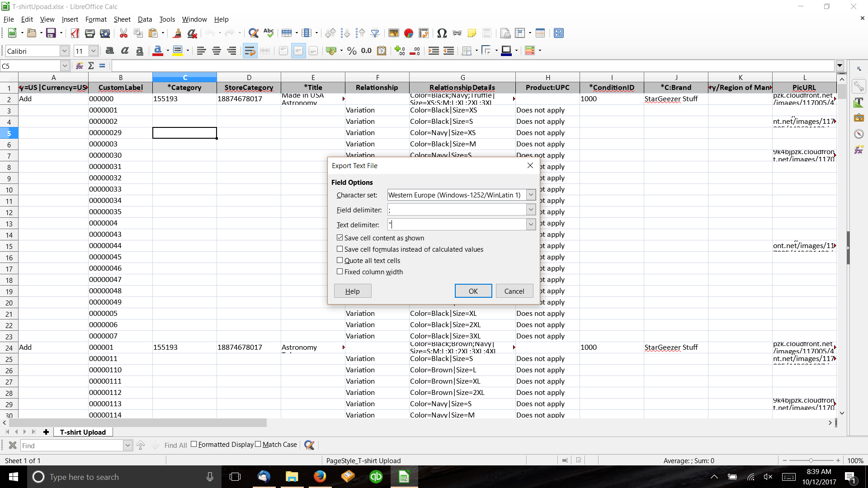Click the AutoFilter funnel icon
868x488 pixels.
pos(375,33)
